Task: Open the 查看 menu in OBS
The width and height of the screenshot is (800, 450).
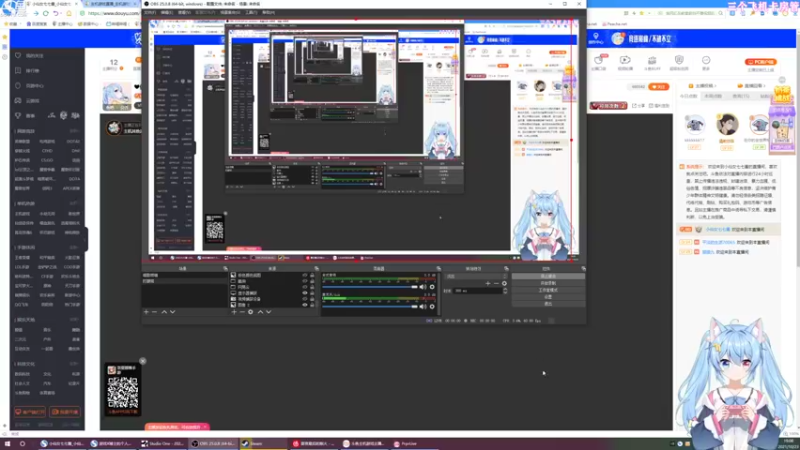Action: coord(184,12)
